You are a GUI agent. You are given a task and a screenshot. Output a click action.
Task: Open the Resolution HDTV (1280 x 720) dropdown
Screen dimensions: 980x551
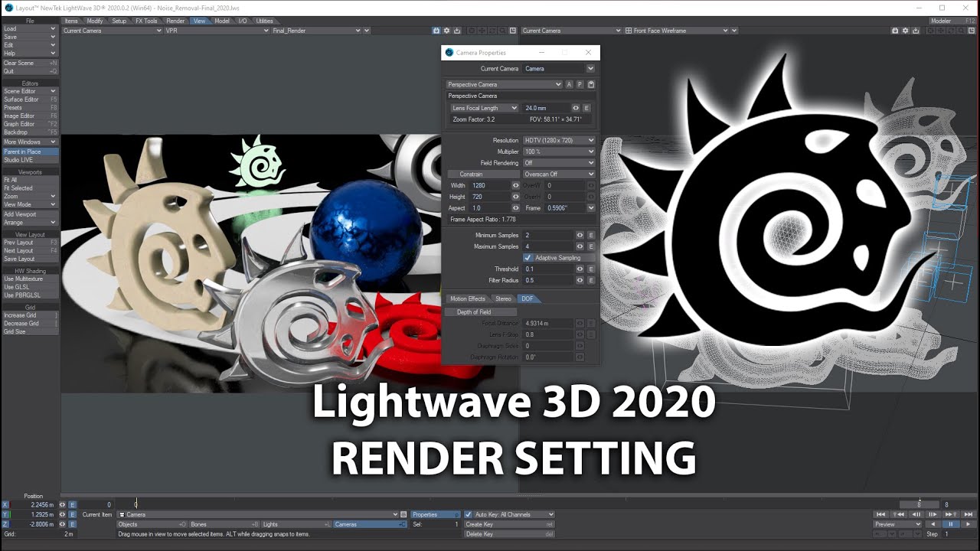coord(559,140)
